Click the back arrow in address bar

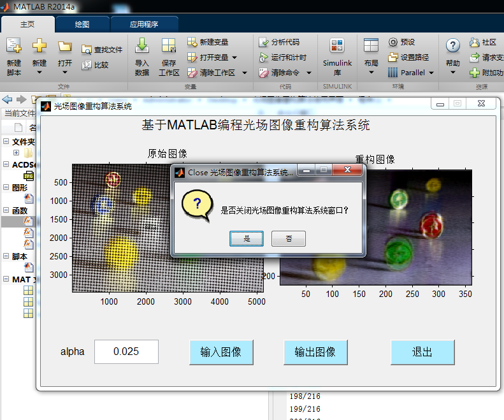tap(7, 99)
